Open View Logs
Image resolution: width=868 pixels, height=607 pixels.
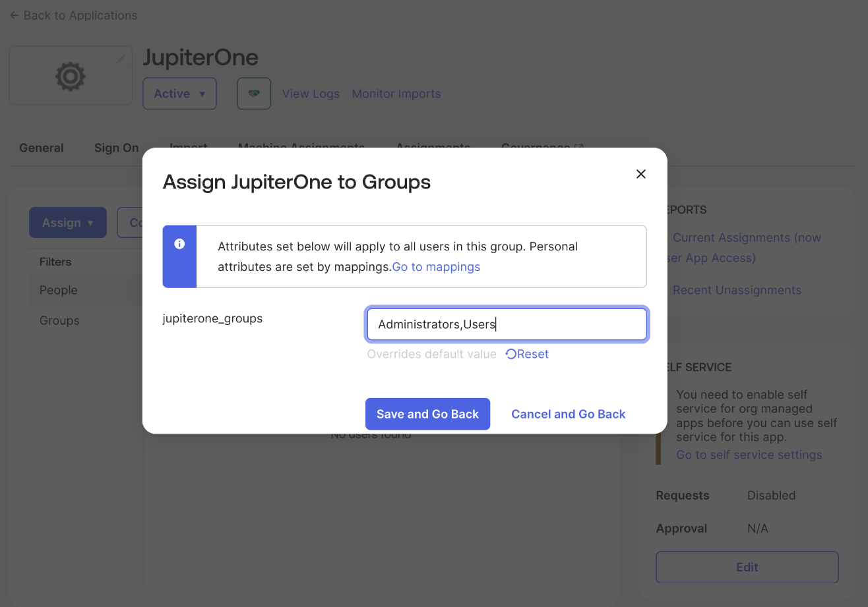pyautogui.click(x=311, y=94)
